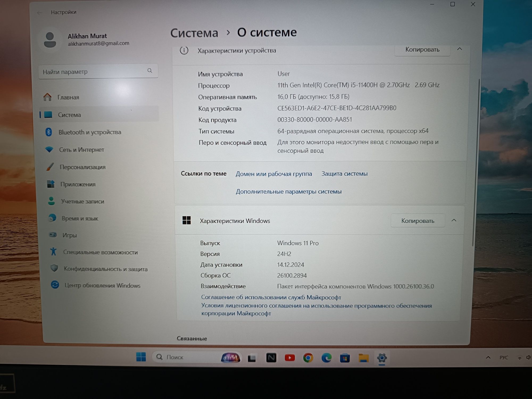The height and width of the screenshot is (399, 532).
Task: Open YouTube from the taskbar
Action: 290,358
